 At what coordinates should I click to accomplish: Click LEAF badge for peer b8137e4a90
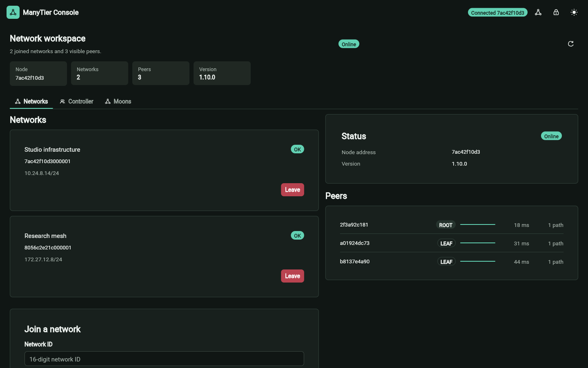446,262
